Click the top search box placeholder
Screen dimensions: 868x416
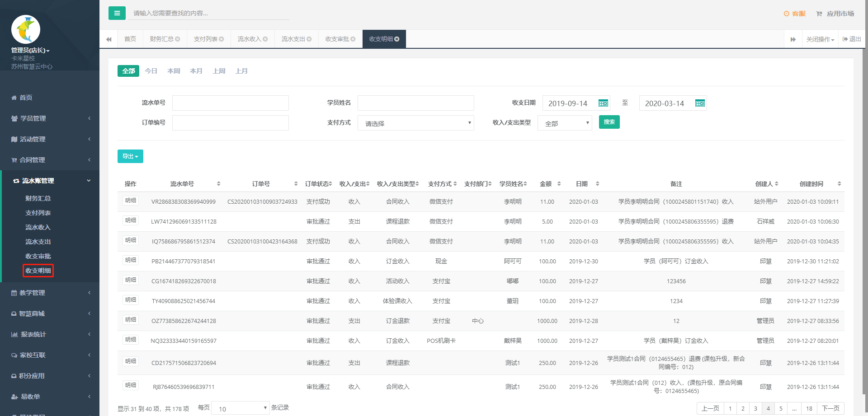(208, 13)
